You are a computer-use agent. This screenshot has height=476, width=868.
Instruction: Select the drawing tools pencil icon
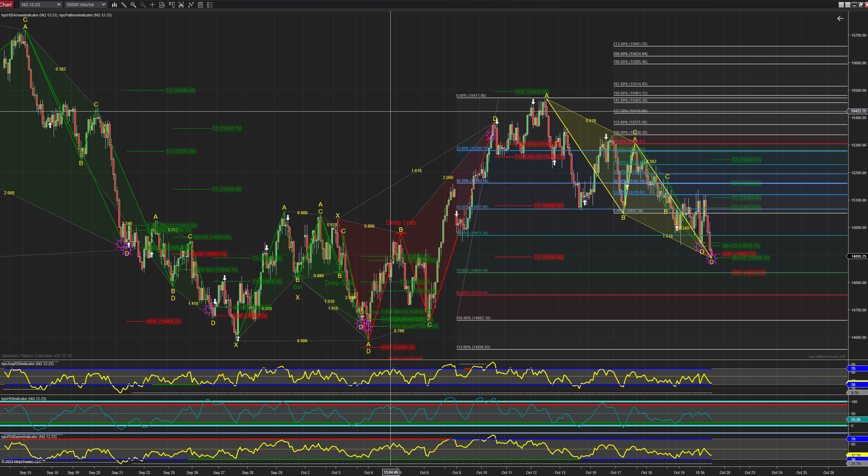[124, 5]
